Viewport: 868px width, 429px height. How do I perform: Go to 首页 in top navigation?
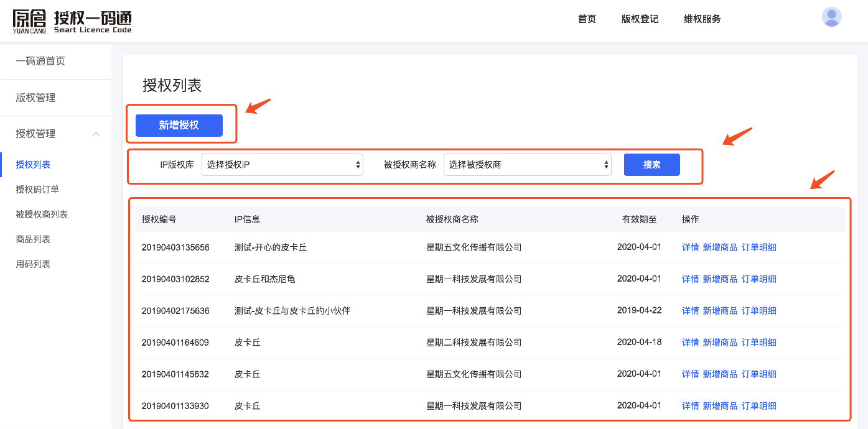[x=587, y=19]
